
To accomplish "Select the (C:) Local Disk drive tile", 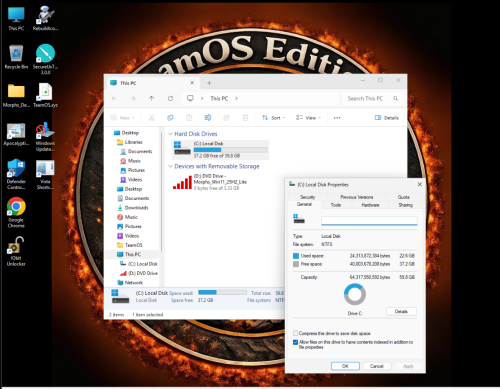I will (220, 149).
